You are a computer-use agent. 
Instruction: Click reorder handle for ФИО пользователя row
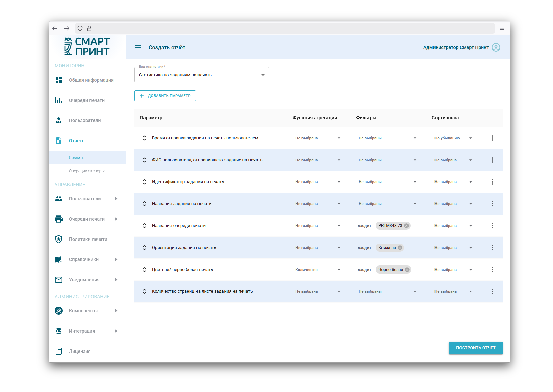[x=144, y=160]
